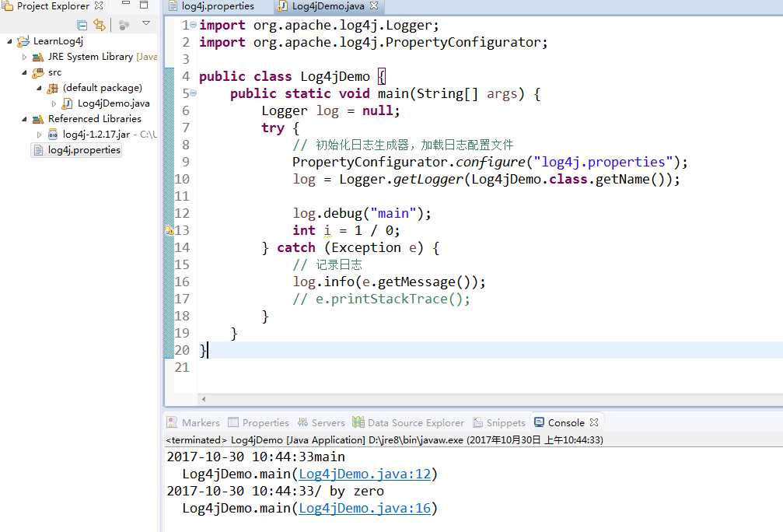
Task: Close the Project Explorer view tab
Action: point(99,5)
